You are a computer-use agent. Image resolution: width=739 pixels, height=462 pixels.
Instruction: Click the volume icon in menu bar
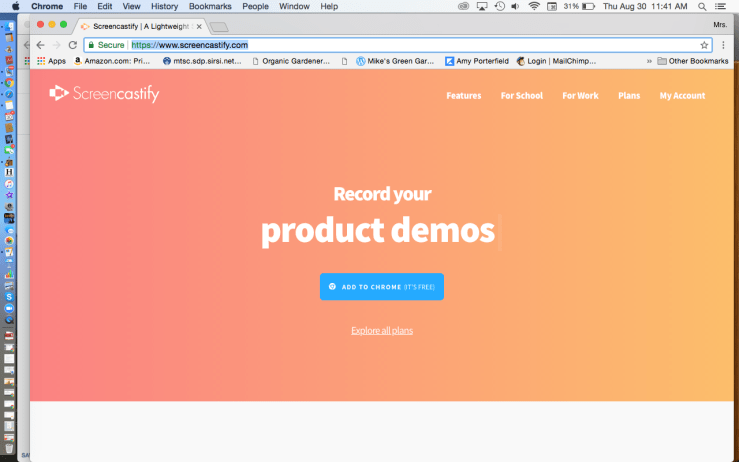(x=515, y=6)
